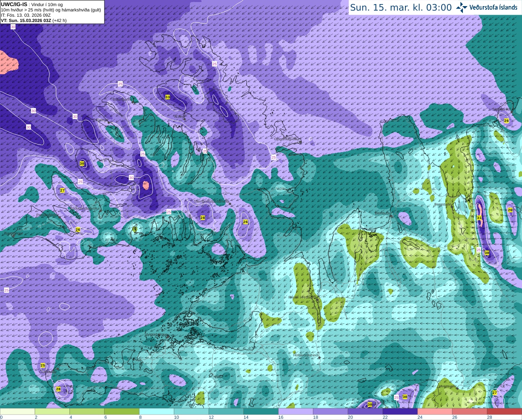This screenshot has width=522, height=420.
Task: Select the 20–22 m/s violet legend swatch
Action: [x=365, y=411]
